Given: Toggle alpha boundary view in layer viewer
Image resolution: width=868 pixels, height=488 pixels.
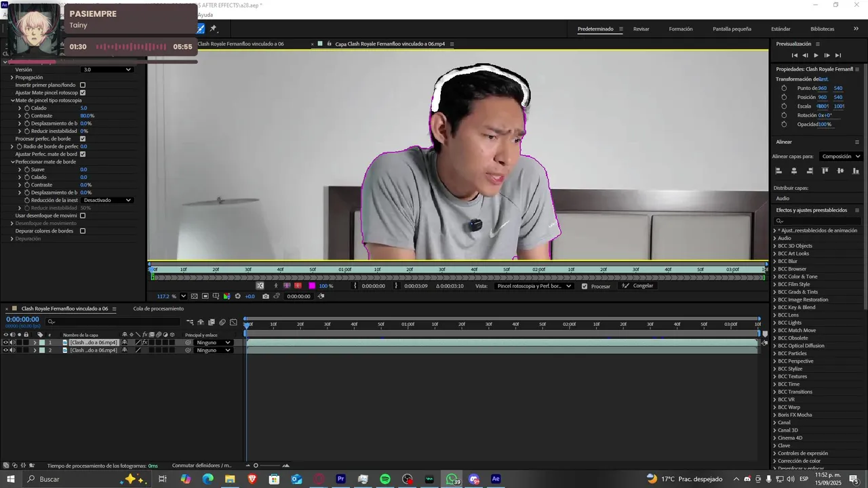Looking at the screenshot, I should pos(287,285).
